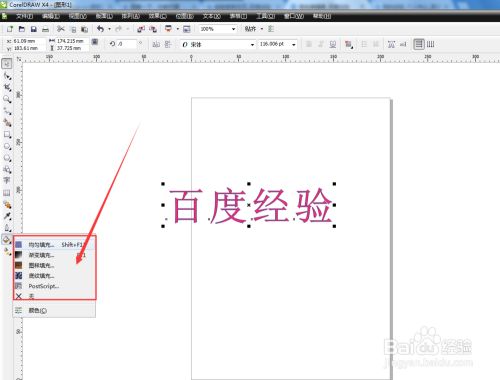Select the Basic Shapes tool
Viewport: 500px width, 380px height.
click(x=7, y=170)
